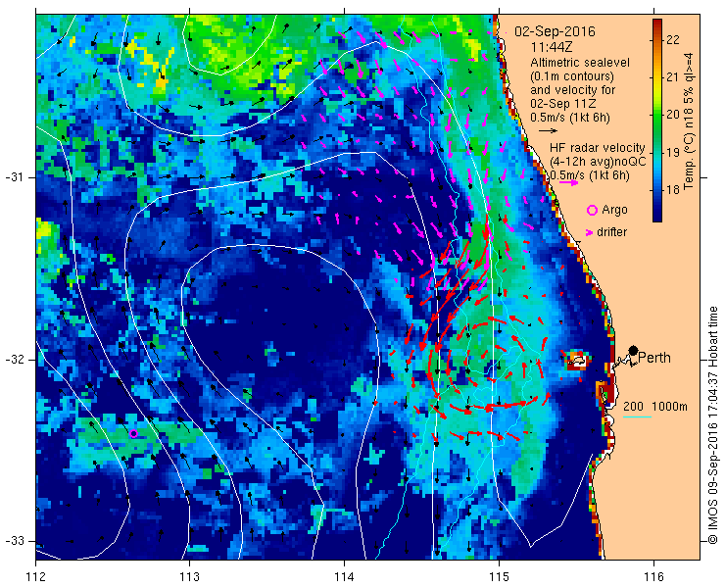Click the colorbar tick label 19
This screenshot has width=725, height=588.
pos(673,152)
